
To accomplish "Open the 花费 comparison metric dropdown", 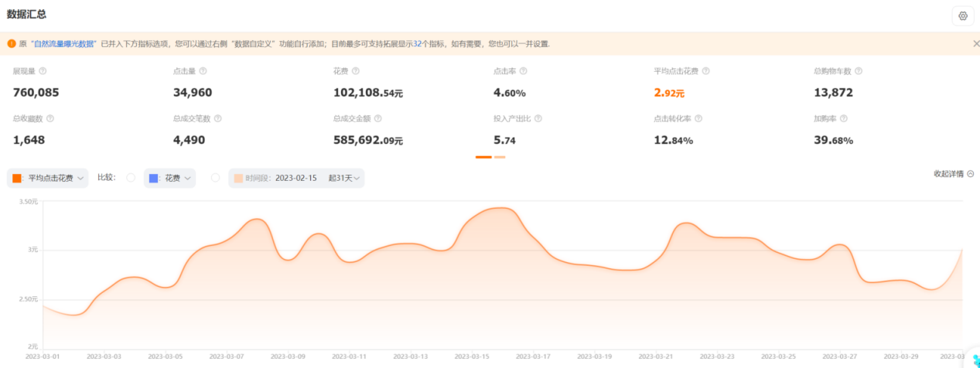I will point(170,178).
